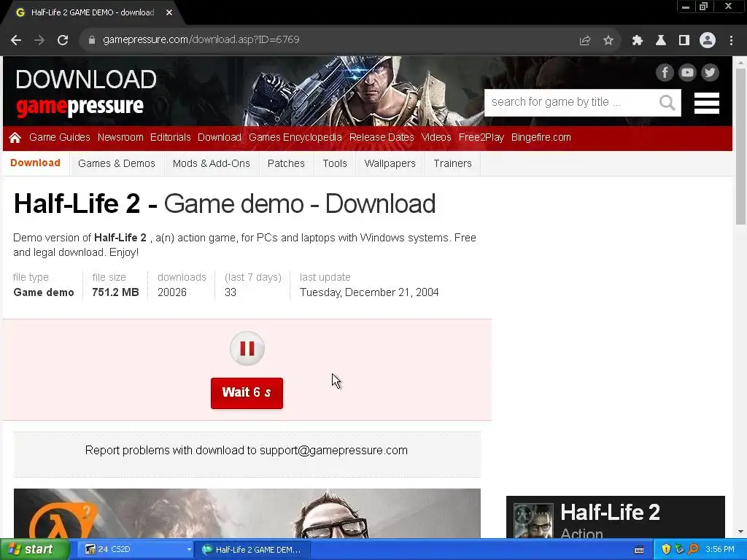The height and width of the screenshot is (560, 747).
Task: Click the network tray icon
Action: [679, 550]
